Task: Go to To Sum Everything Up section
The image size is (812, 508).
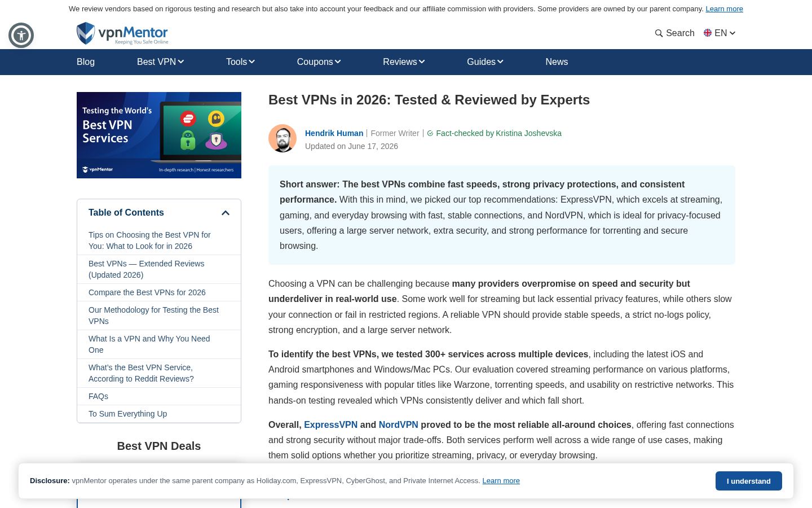Action: pyautogui.click(x=127, y=414)
